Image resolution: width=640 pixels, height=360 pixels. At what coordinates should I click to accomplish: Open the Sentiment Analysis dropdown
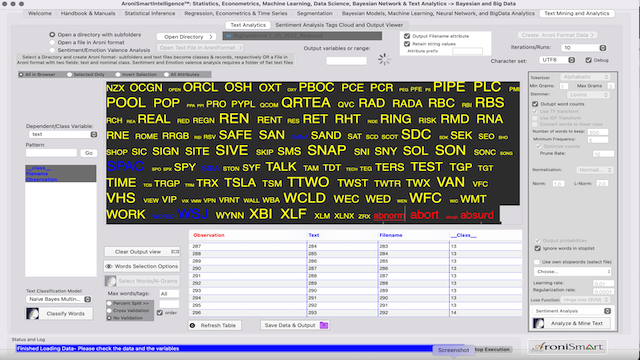tap(572, 311)
